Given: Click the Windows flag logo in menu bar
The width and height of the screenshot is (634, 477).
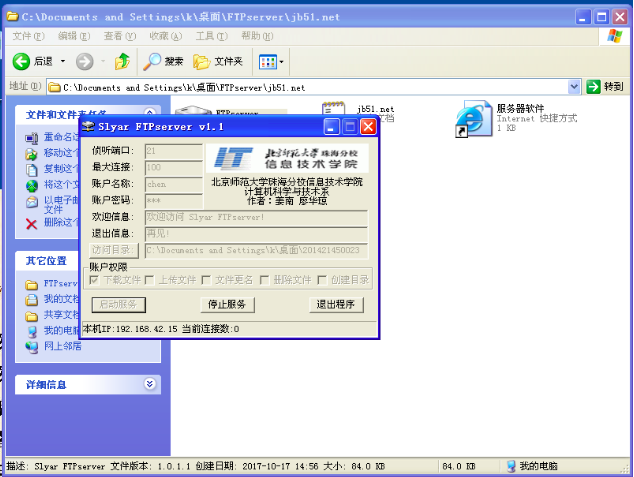Looking at the screenshot, I should 615,36.
